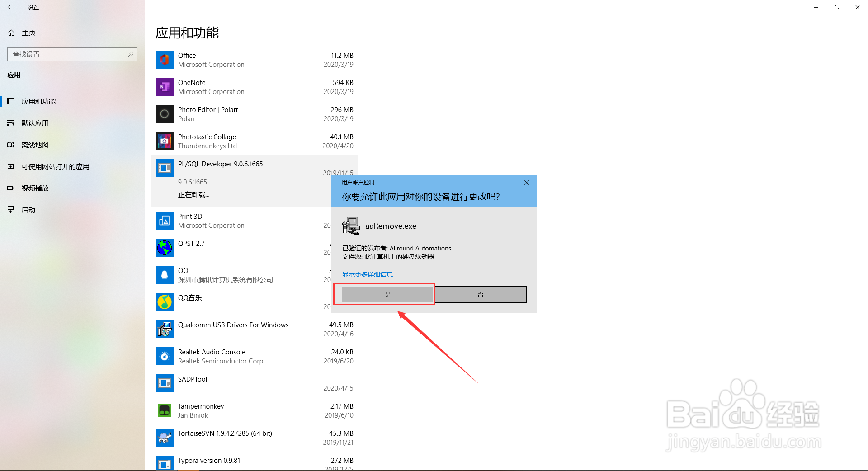868x471 pixels.
Task: Select the QQ entry name
Action: point(183,270)
